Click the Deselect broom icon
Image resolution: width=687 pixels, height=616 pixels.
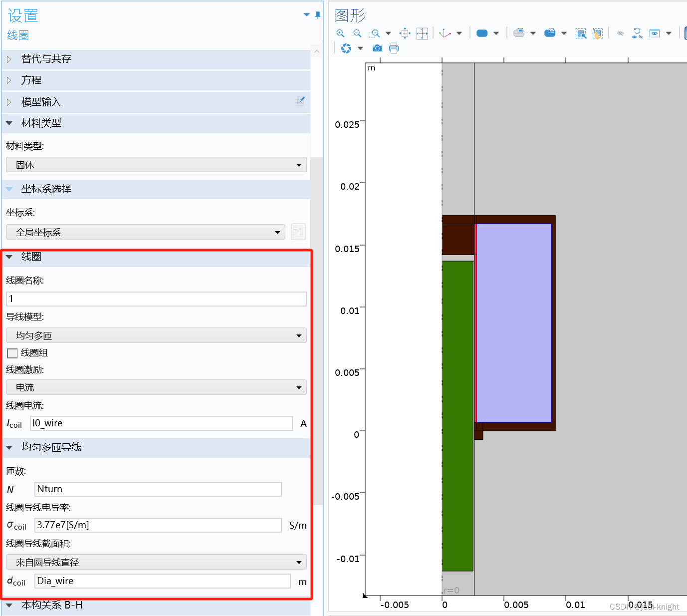597,33
